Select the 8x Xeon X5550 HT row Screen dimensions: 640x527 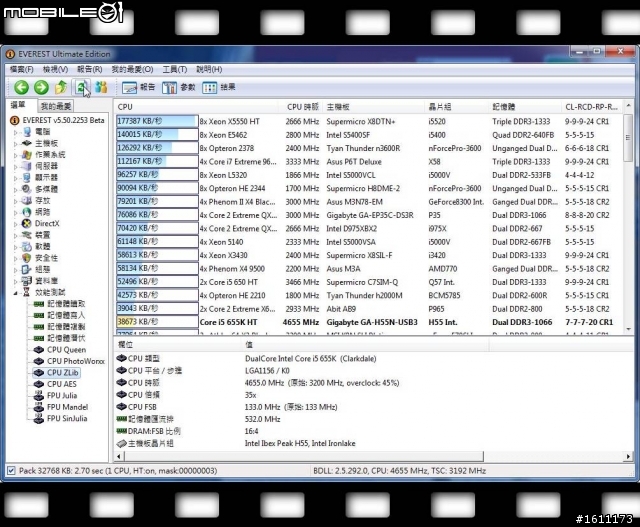369,121
